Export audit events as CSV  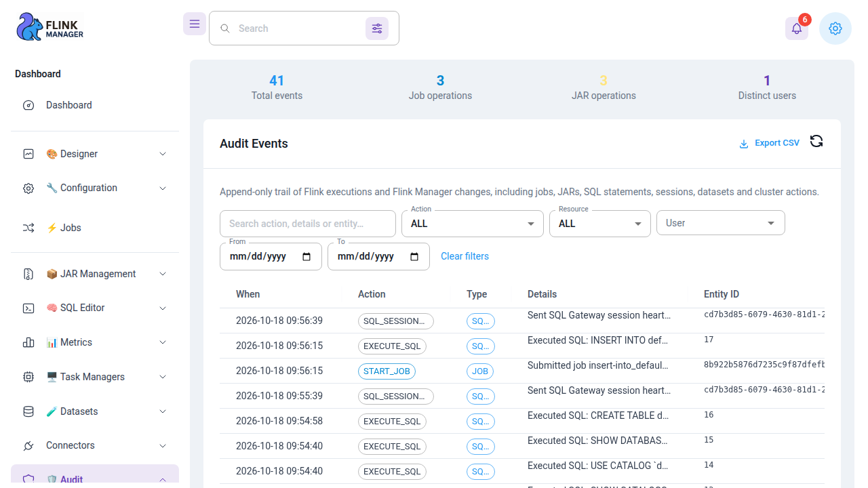pyautogui.click(x=769, y=143)
